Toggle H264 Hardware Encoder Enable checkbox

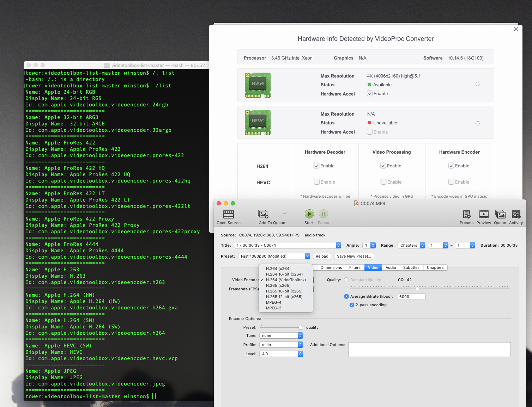(451, 166)
